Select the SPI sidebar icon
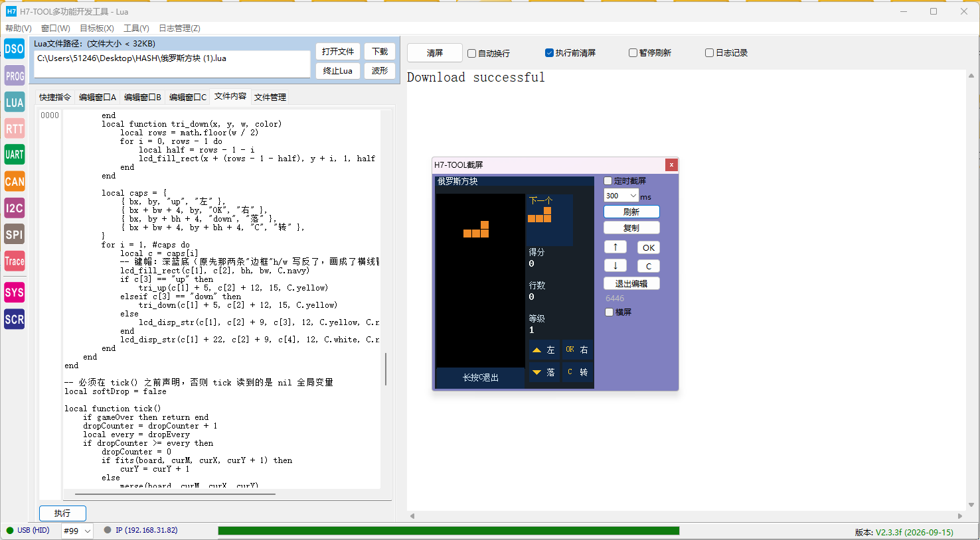This screenshot has width=980, height=540. pyautogui.click(x=15, y=234)
